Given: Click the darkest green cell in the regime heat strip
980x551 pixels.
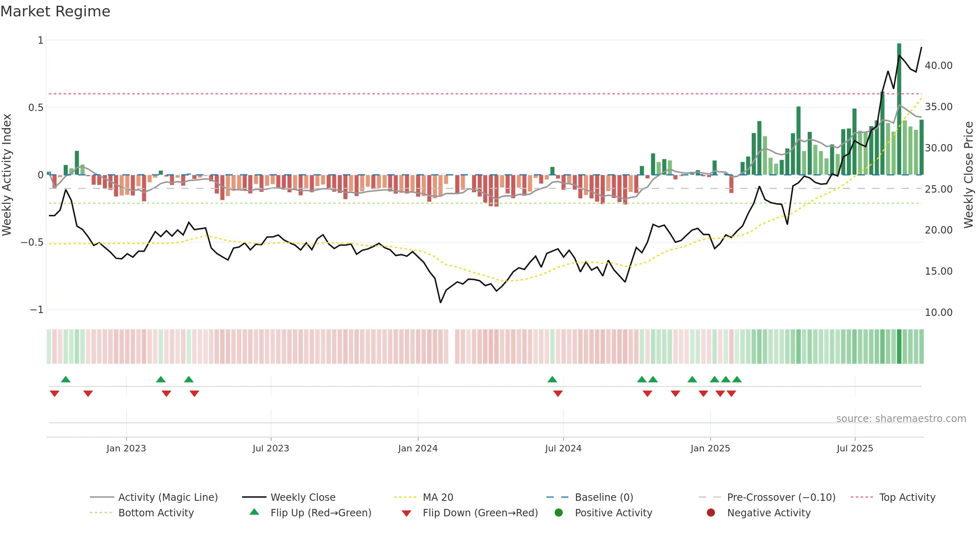Looking at the screenshot, I should coord(899,347).
